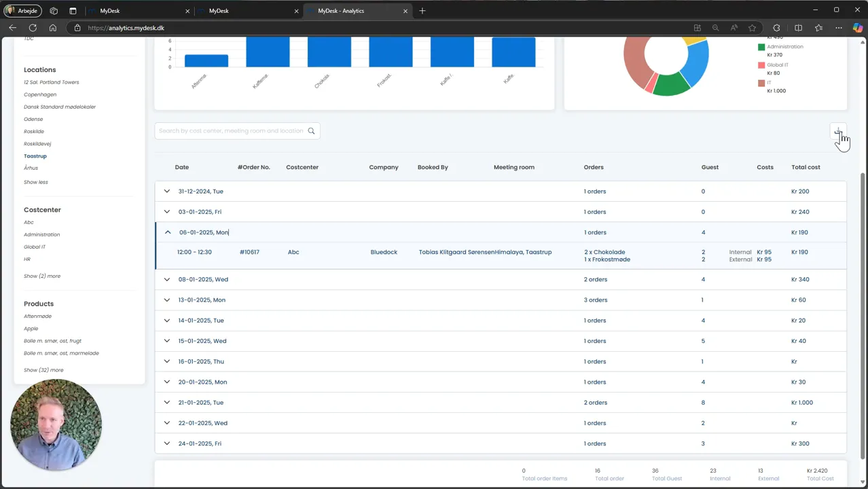The height and width of the screenshot is (489, 868).
Task: Add page to favorites with the star icon
Action: 752,28
